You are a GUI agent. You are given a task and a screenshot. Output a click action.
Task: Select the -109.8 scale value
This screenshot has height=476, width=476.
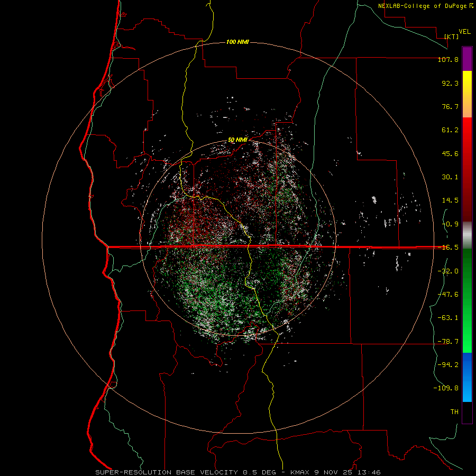(x=446, y=388)
